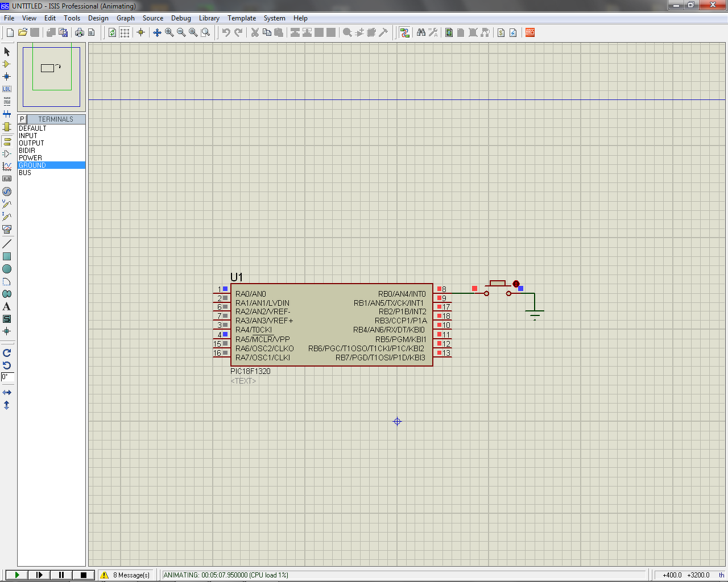This screenshot has height=582, width=728.
Task: Open the Template menu
Action: pyautogui.click(x=242, y=18)
